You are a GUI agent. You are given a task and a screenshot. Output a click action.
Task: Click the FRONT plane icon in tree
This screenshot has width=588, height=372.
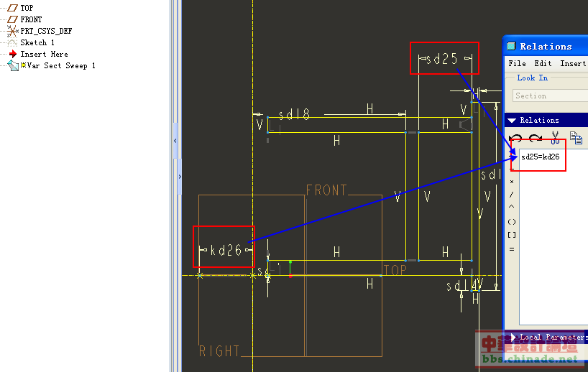tap(13, 19)
